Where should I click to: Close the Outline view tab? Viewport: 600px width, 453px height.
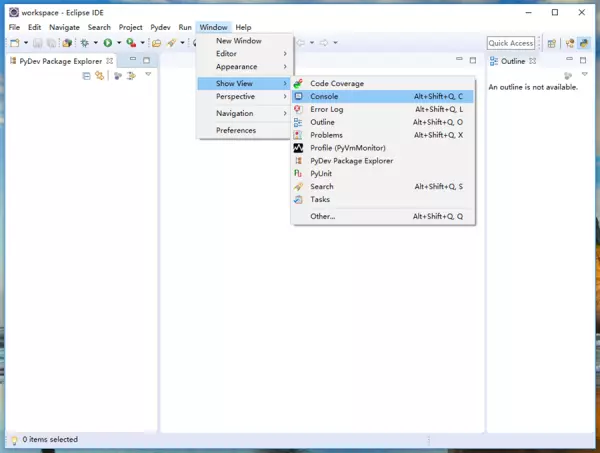click(x=533, y=61)
